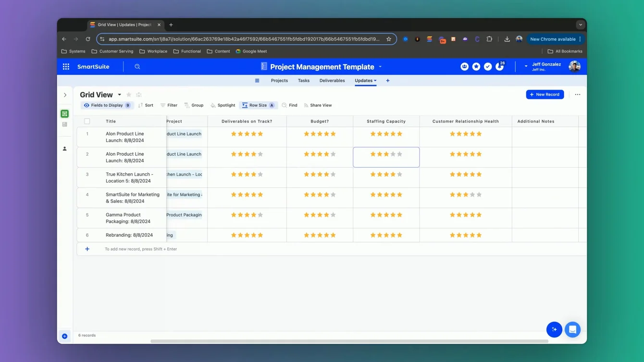Reload the page
Viewport: 644px width, 362px height.
(x=88, y=39)
